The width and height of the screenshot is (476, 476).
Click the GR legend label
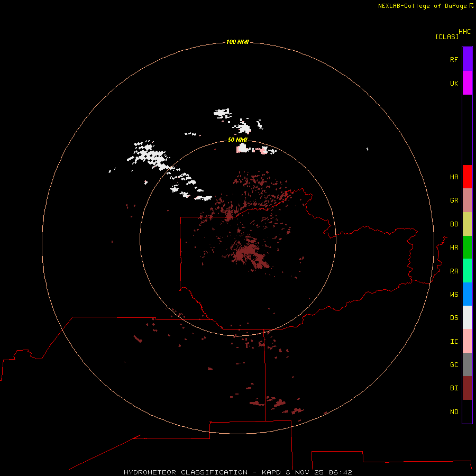click(454, 200)
